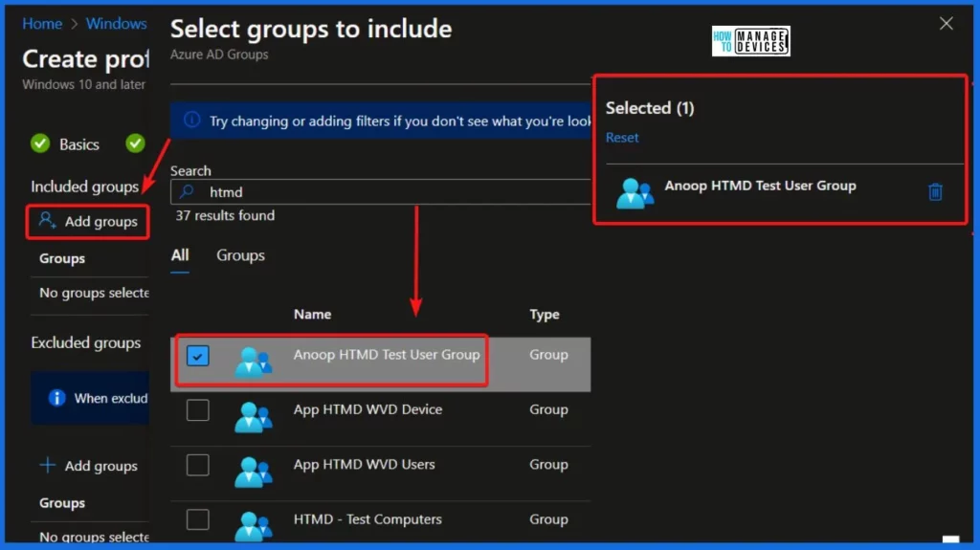This screenshot has height=550, width=980.
Task: Click the plus icon of excluded Add groups
Action: pyautogui.click(x=48, y=465)
